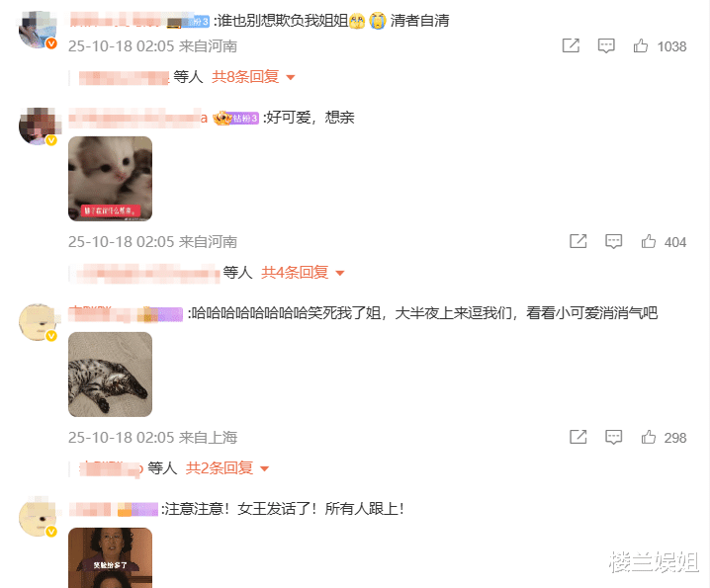Open first commenter's avatar with orange V badge
Screen dimensions: 710x588
38,30
